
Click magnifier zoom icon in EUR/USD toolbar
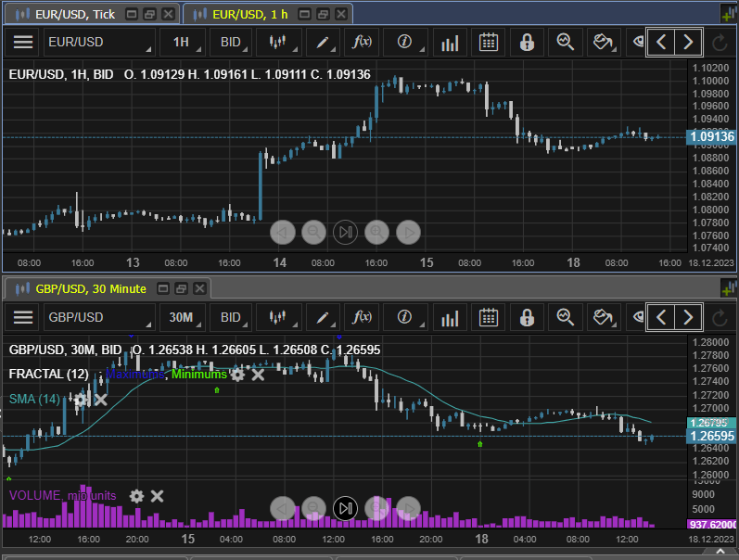pos(565,42)
